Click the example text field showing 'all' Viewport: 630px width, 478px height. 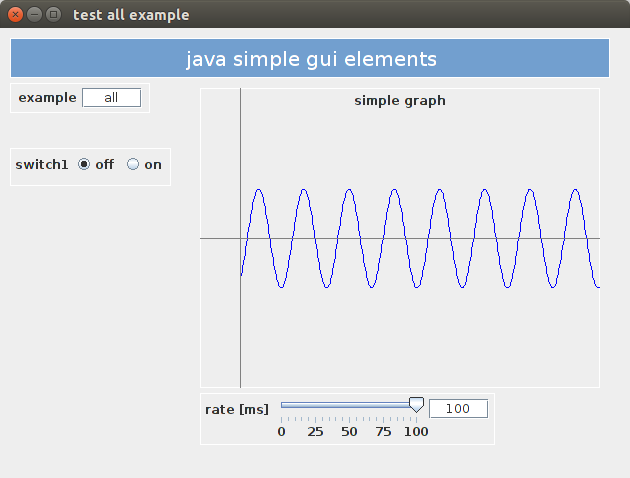[x=112, y=98]
